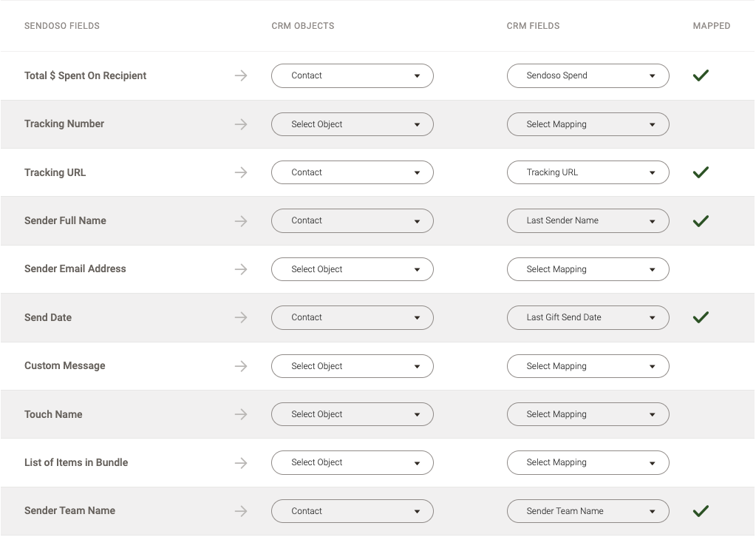Open Select Mapping for List of Items in Bundle
Image resolution: width=756 pixels, height=537 pixels.
point(588,463)
